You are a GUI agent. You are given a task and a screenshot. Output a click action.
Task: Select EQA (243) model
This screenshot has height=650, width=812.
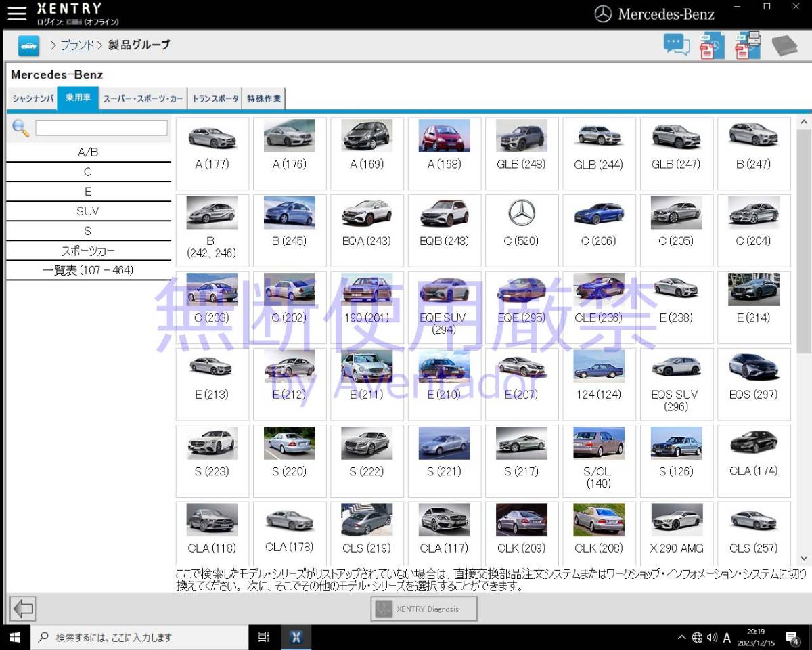tap(367, 230)
